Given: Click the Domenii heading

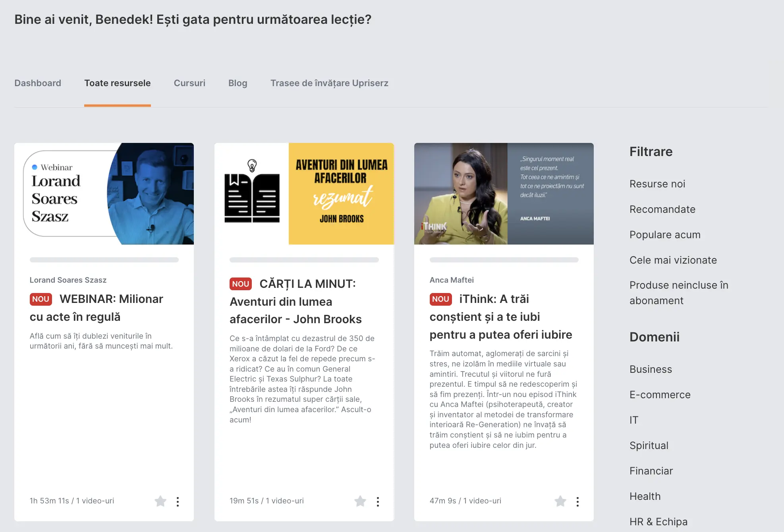Looking at the screenshot, I should 655,337.
